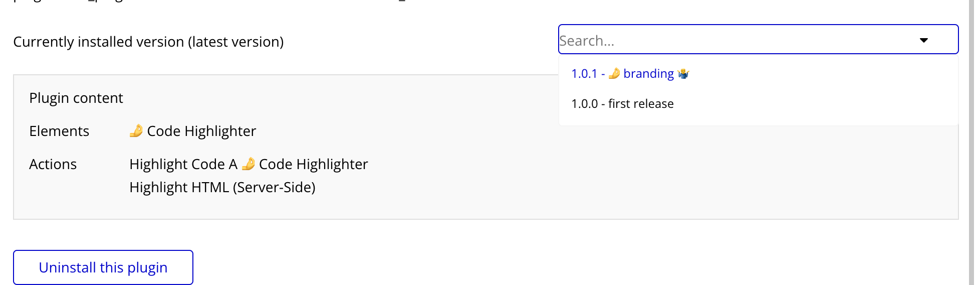Click the vertical scrollbar on right edge
Image resolution: width=980 pixels, height=285 pixels.
[971, 143]
